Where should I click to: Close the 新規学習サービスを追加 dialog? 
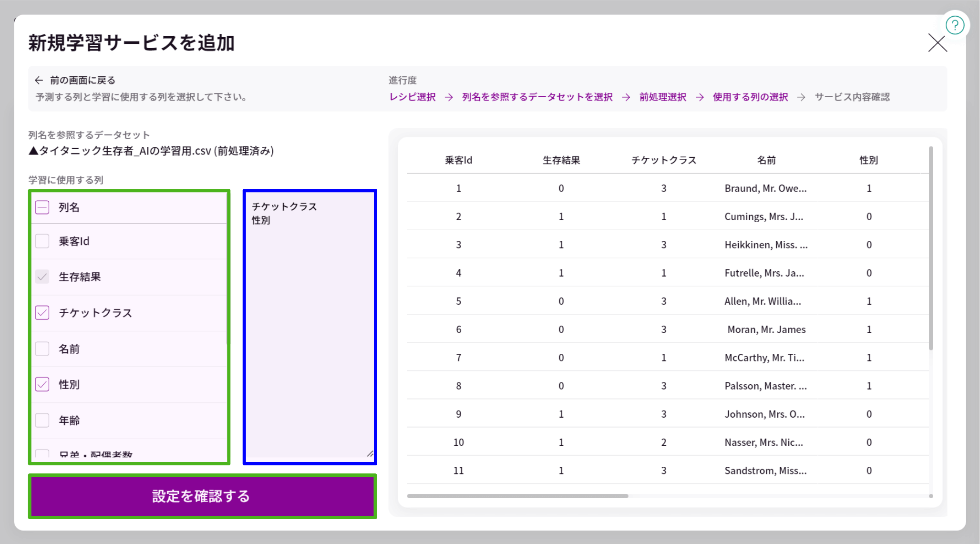point(937,43)
